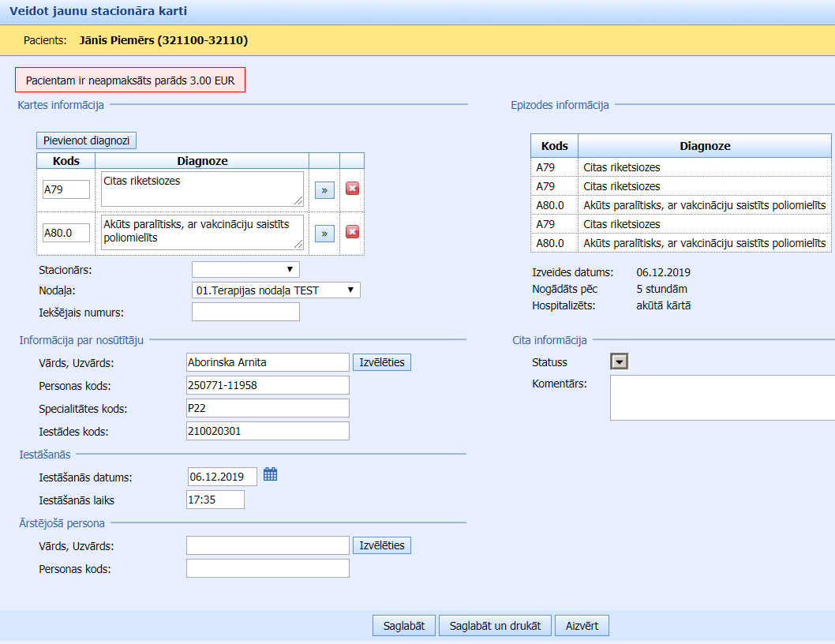Click the treating person's Personas kods field

[x=268, y=568]
